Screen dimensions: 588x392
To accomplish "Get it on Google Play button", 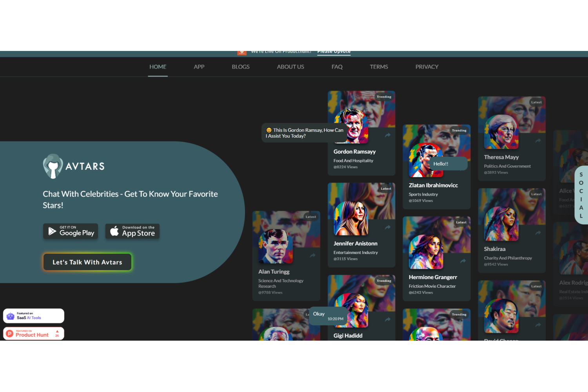I will (x=71, y=231).
